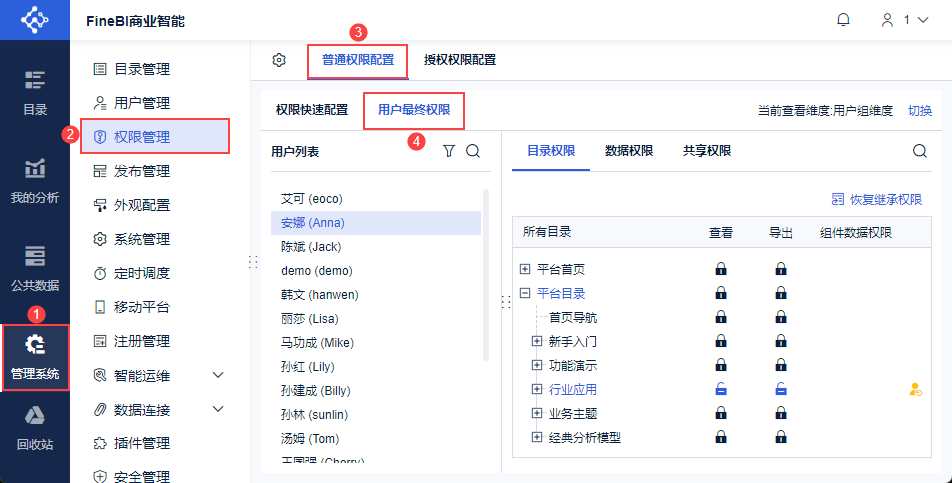Open 目录管理 menu item

131,69
